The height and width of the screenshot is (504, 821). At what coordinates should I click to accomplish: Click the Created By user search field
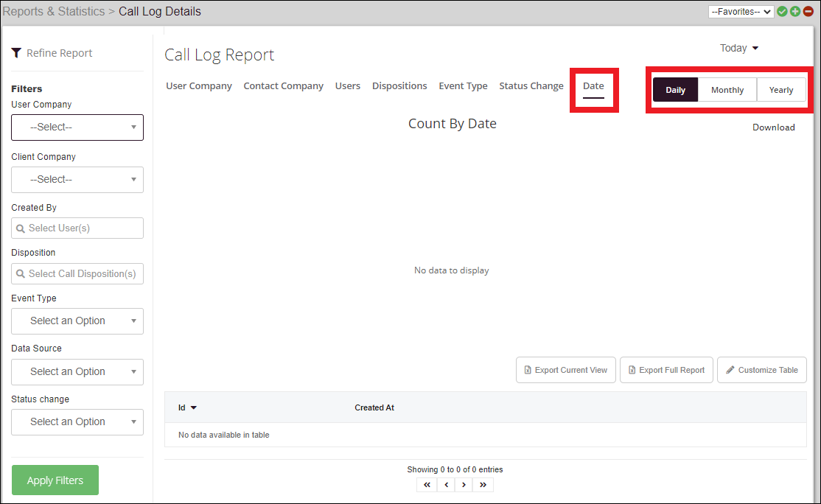pos(77,228)
